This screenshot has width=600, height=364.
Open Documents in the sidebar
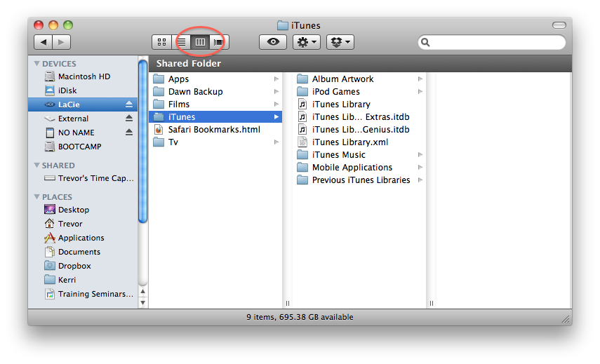click(x=83, y=252)
